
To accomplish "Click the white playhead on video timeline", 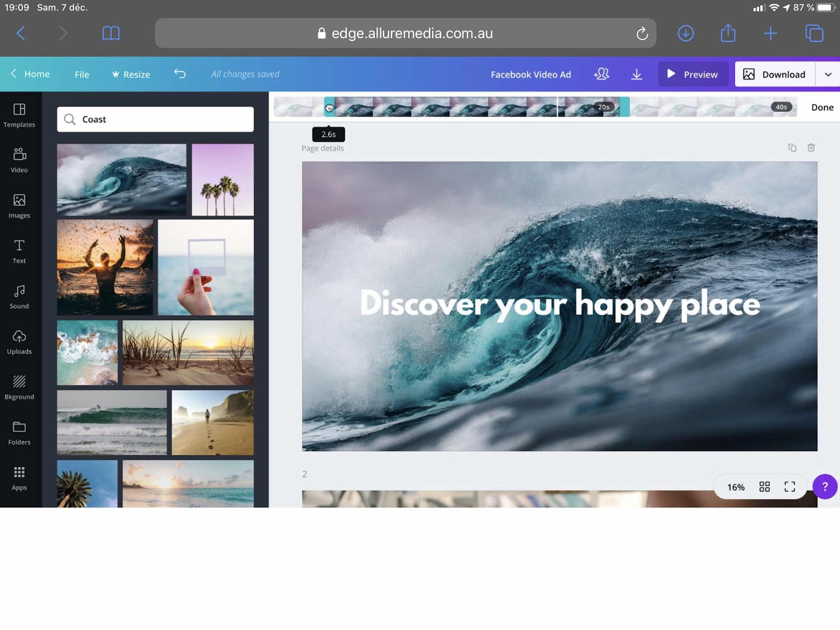I will [558, 107].
